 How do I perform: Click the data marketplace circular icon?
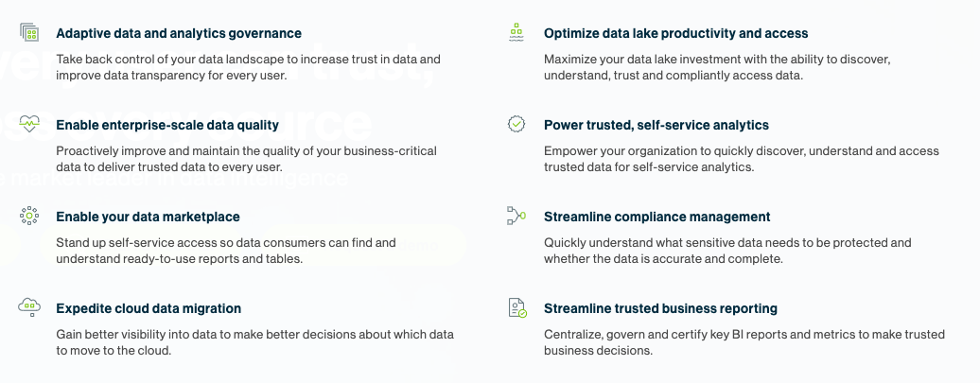pyautogui.click(x=29, y=216)
